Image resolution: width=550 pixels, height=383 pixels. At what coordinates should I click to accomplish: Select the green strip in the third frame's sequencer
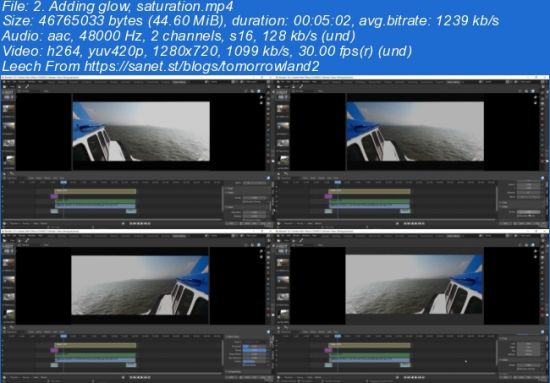95,355
